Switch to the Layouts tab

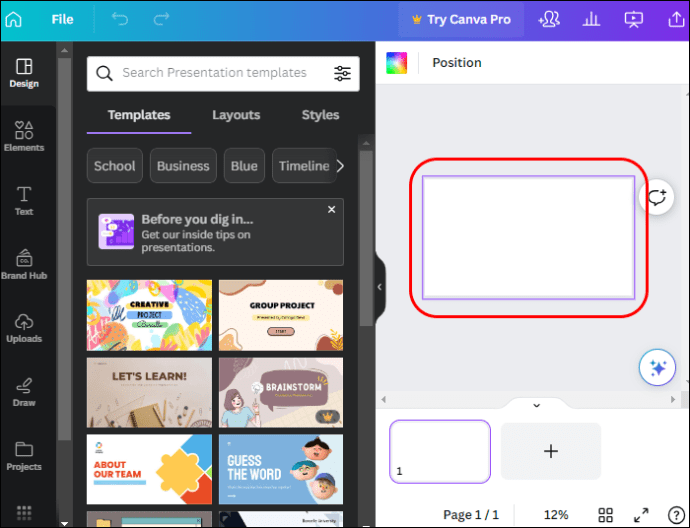[236, 115]
